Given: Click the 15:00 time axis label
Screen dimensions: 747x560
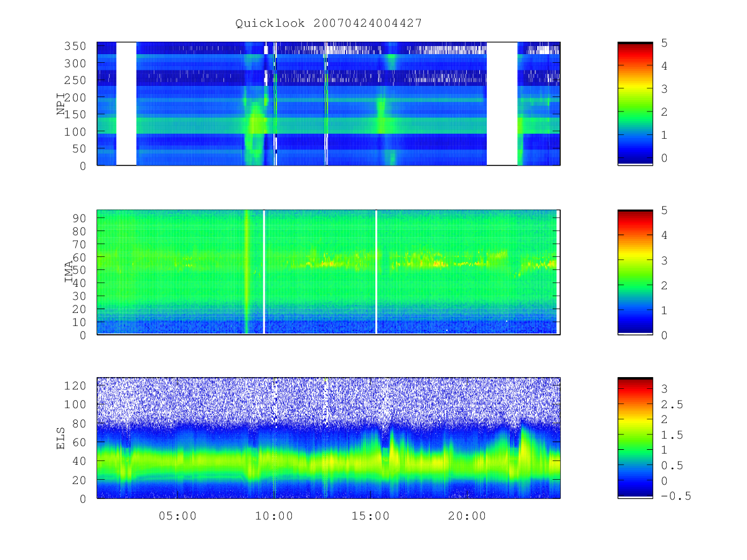Looking at the screenshot, I should (x=370, y=516).
